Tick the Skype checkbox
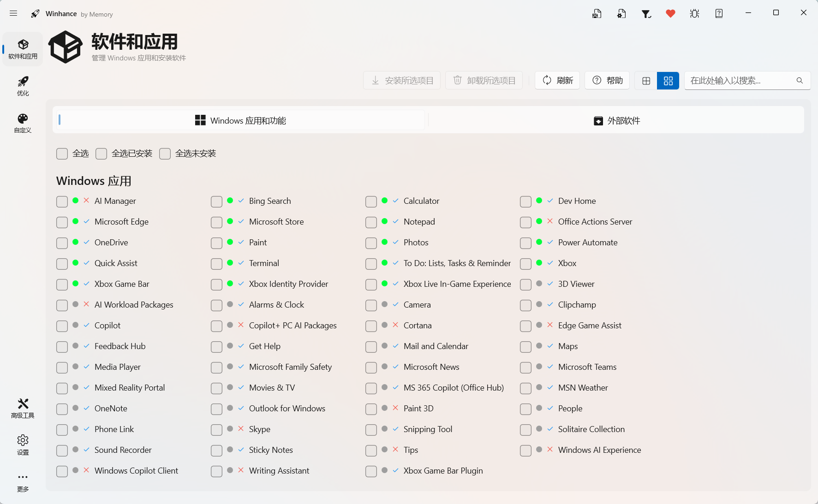 [216, 430]
